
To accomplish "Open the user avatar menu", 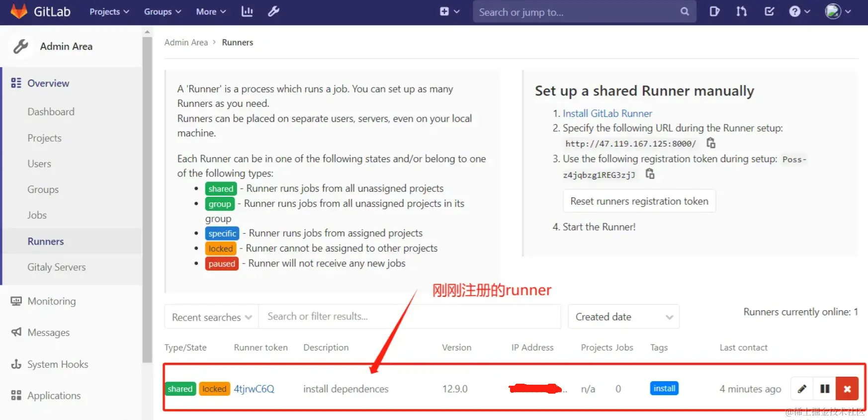I will click(838, 11).
